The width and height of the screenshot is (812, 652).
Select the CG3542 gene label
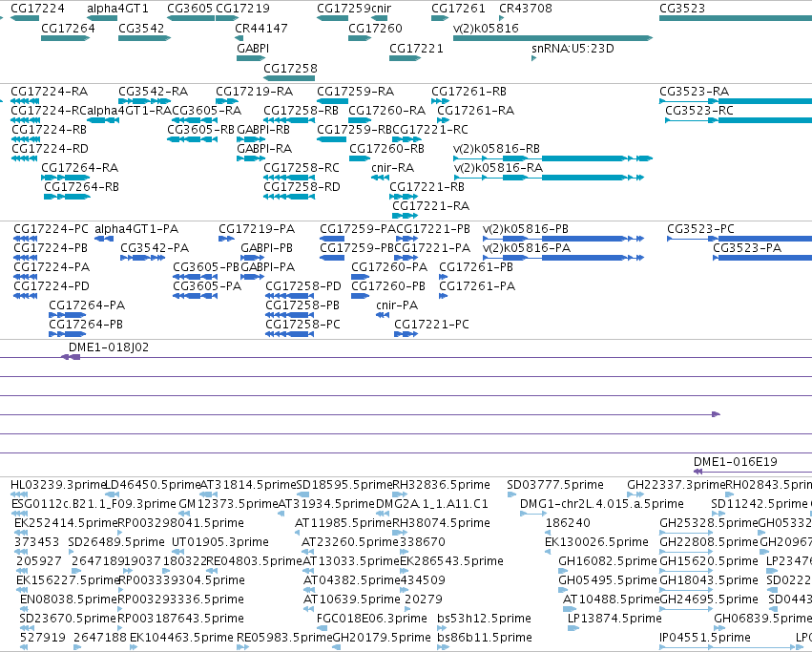click(141, 28)
